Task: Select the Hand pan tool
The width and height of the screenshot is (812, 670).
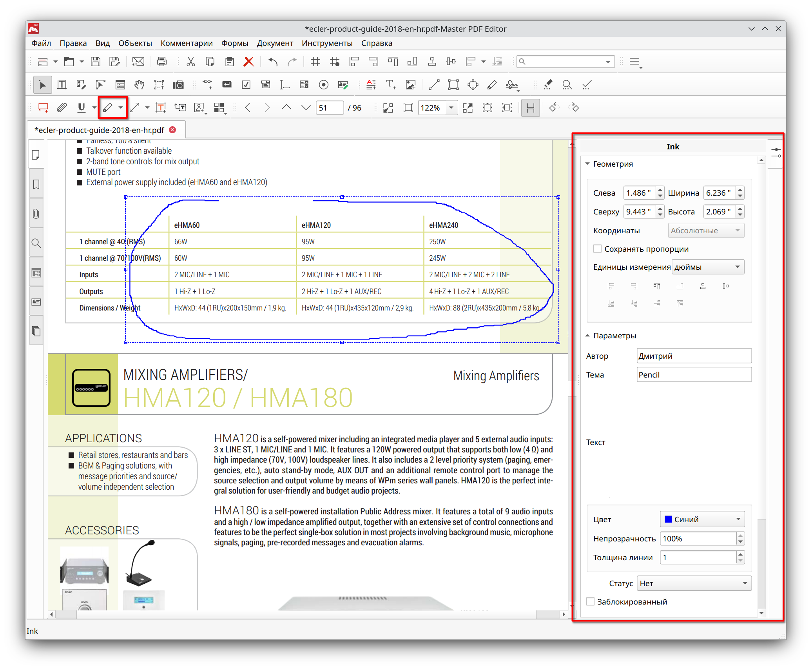Action: point(139,85)
